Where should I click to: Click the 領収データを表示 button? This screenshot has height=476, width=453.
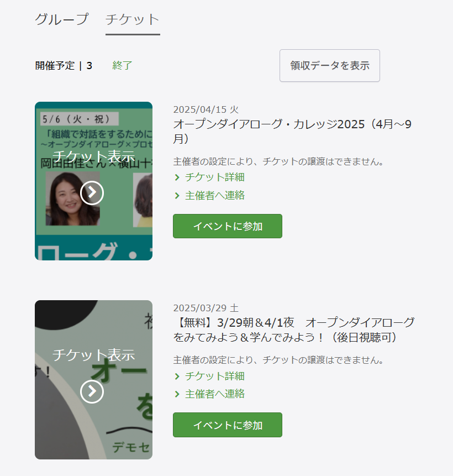pos(329,66)
